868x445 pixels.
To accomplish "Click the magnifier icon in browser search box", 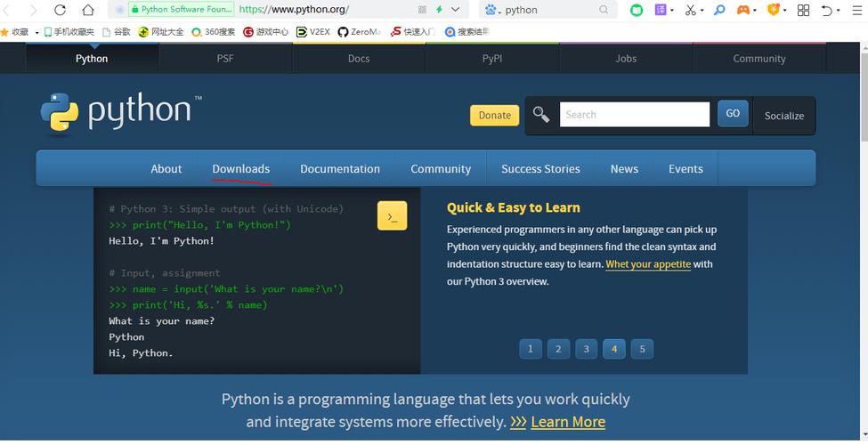I will click(604, 10).
